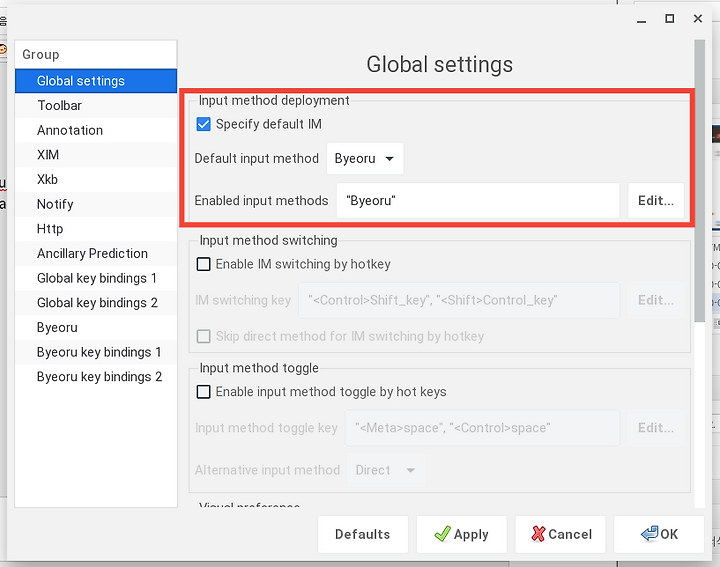Open the Annotation group
The width and height of the screenshot is (720, 567).
pyautogui.click(x=96, y=130)
